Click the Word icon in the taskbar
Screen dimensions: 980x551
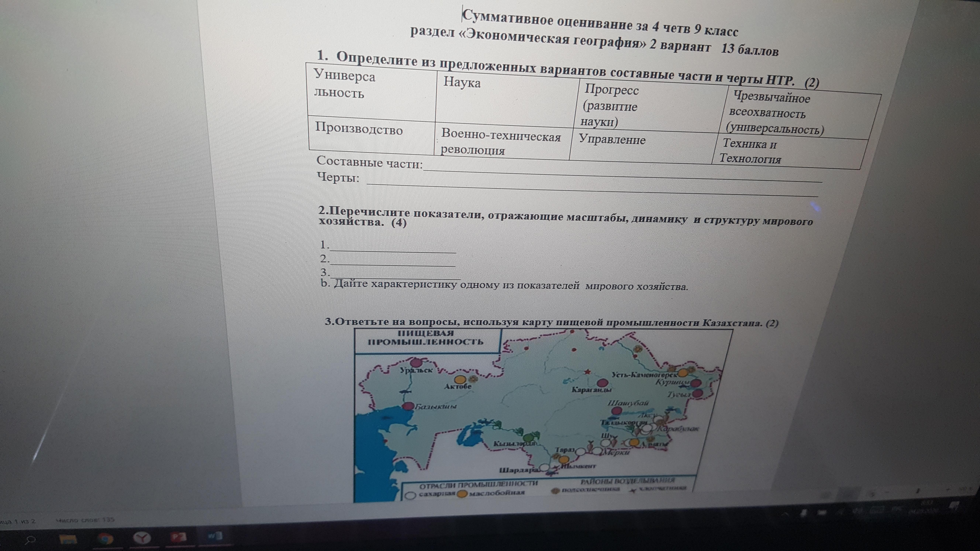click(215, 536)
